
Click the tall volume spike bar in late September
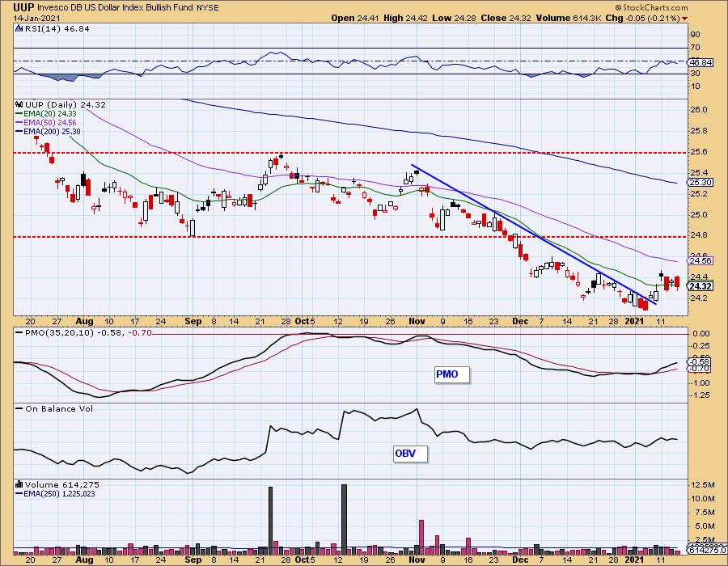[271, 521]
